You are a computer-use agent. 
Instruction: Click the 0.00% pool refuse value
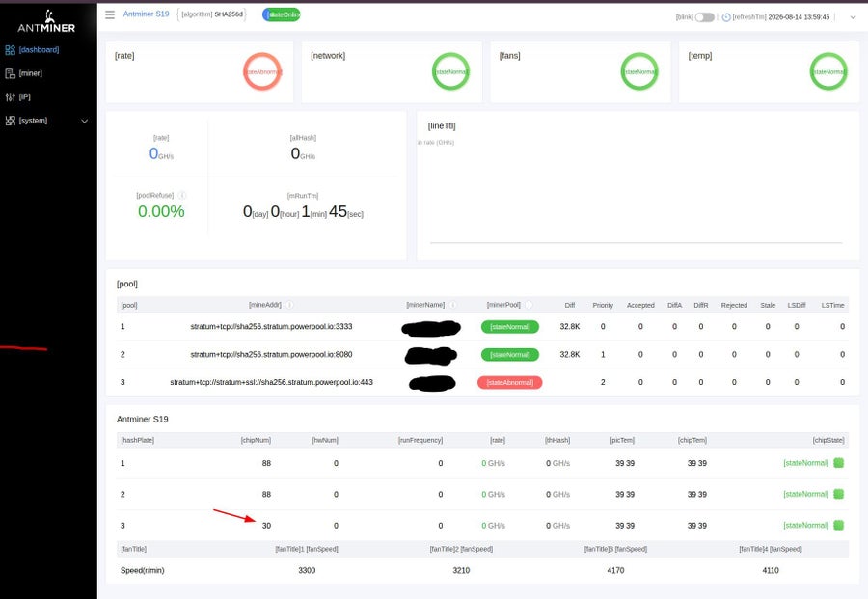pos(161,211)
